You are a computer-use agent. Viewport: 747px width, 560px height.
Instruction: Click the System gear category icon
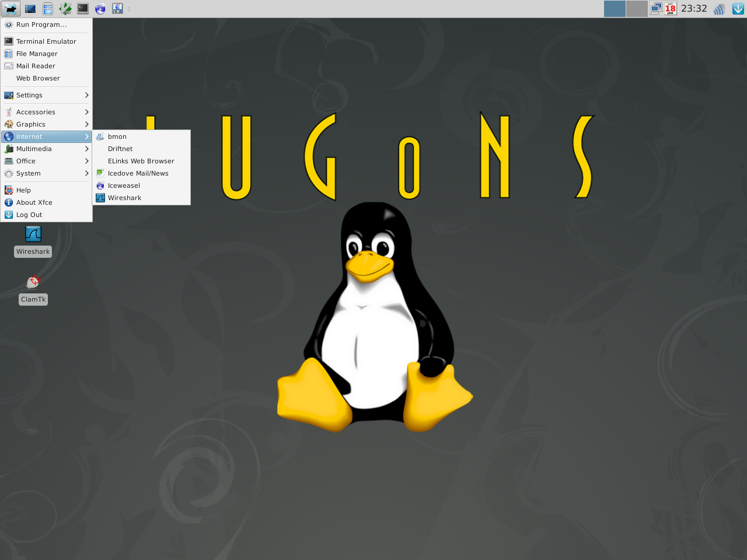pyautogui.click(x=9, y=173)
